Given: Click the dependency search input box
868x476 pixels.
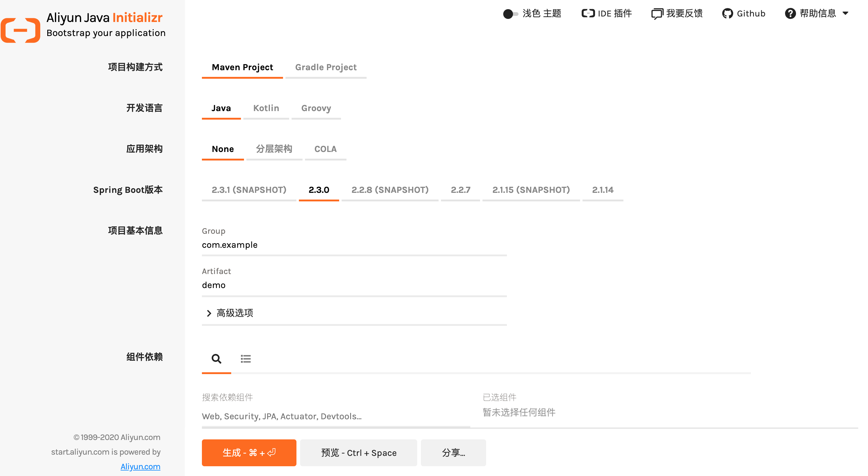Looking at the screenshot, I should pyautogui.click(x=335, y=416).
